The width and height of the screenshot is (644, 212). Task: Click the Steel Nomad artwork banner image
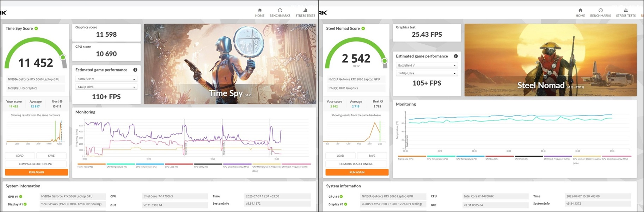tap(550, 60)
